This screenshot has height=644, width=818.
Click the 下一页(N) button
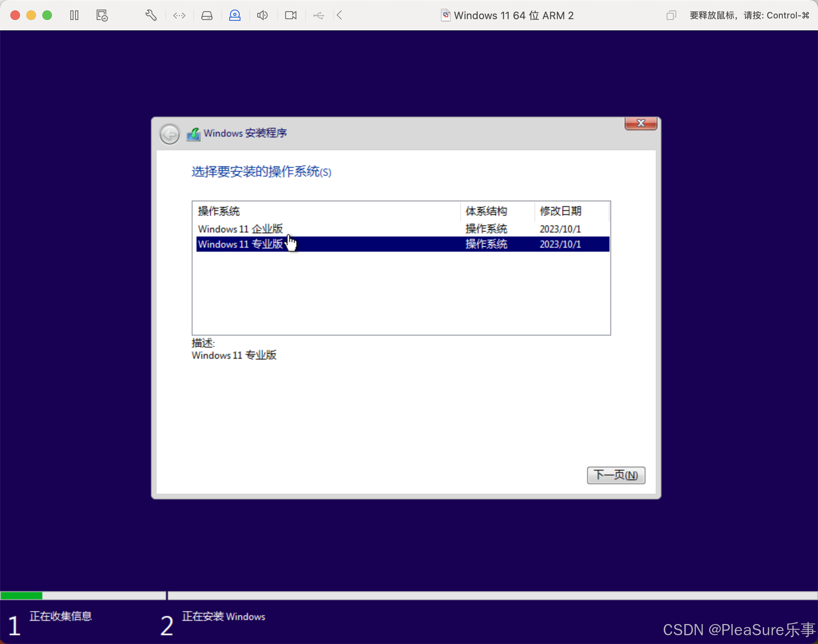pos(616,475)
